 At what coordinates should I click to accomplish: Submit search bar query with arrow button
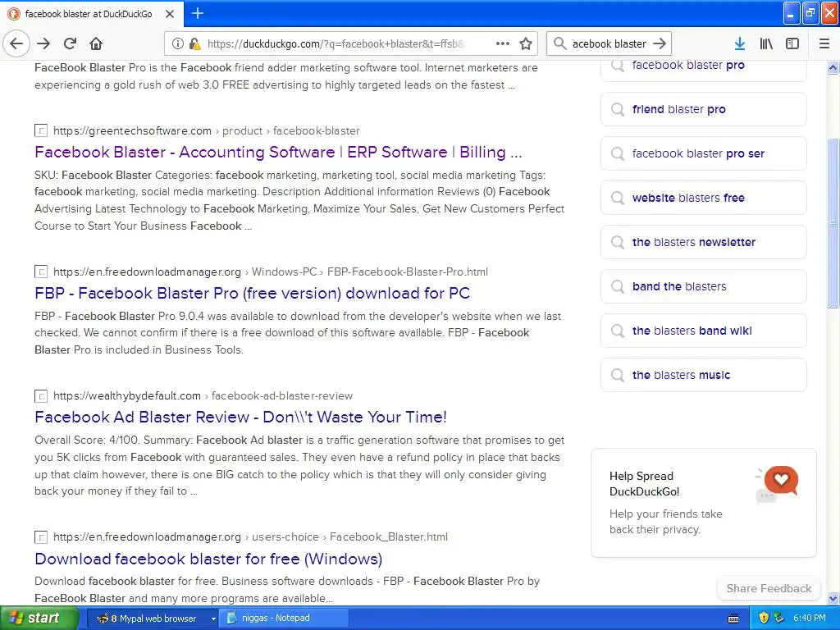click(660, 44)
